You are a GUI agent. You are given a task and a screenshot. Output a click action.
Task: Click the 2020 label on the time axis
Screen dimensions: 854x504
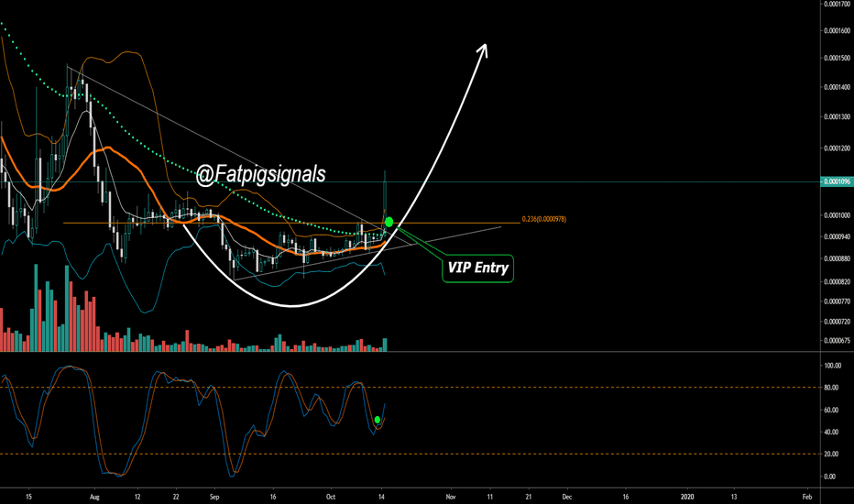pyautogui.click(x=687, y=497)
